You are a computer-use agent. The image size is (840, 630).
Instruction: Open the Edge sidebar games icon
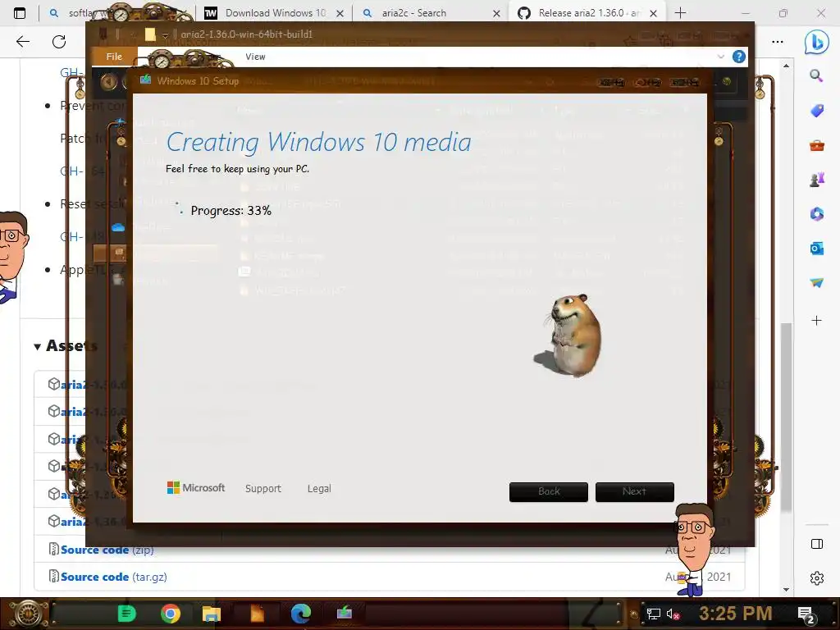tap(816, 180)
